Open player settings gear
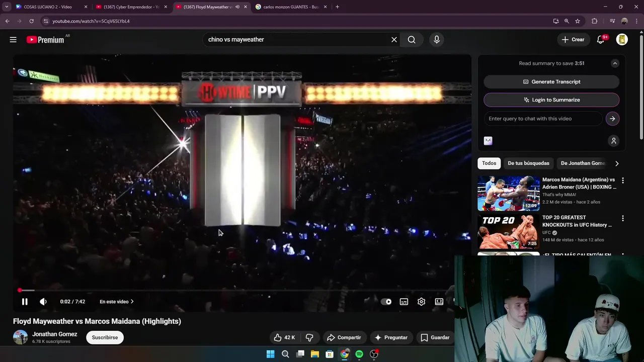This screenshot has width=644, height=362. tap(422, 302)
